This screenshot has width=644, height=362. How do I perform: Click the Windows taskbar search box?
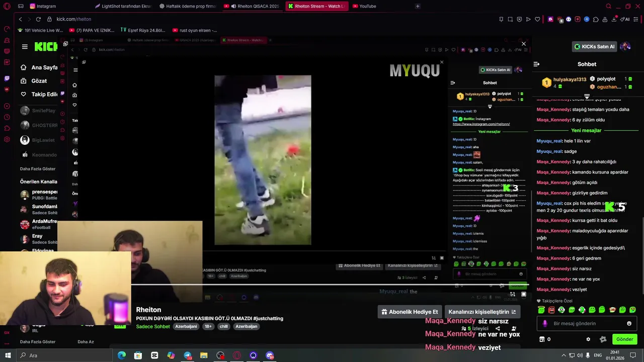tap(64, 355)
